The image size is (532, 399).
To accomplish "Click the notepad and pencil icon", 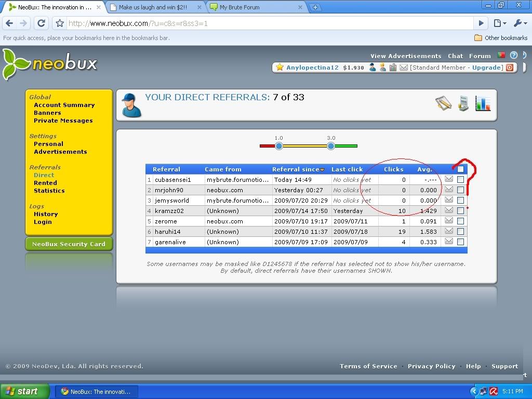I will (444, 103).
